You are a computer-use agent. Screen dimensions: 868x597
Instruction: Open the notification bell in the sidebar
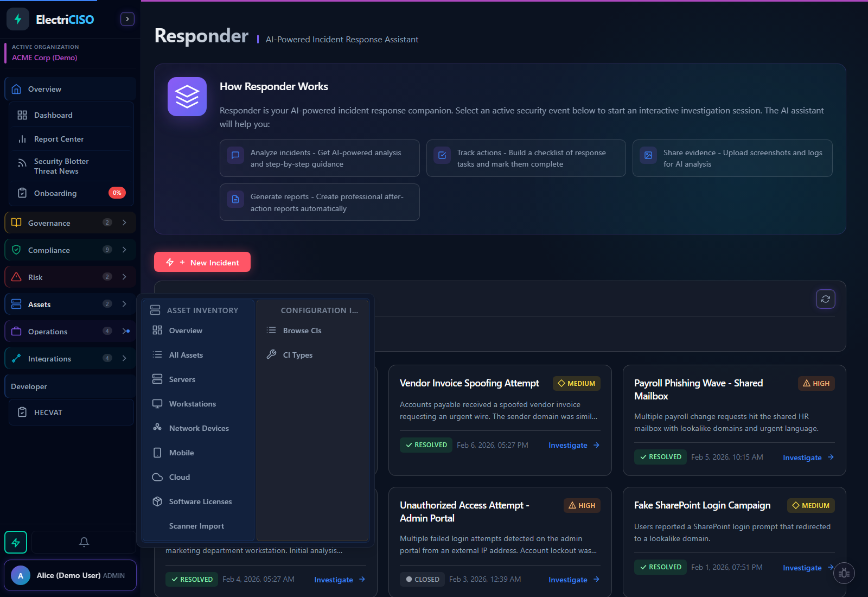click(x=84, y=542)
